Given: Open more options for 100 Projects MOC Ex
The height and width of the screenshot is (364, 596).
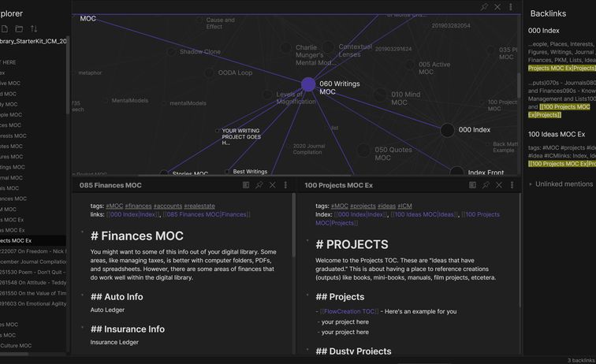Looking at the screenshot, I should coord(512,185).
